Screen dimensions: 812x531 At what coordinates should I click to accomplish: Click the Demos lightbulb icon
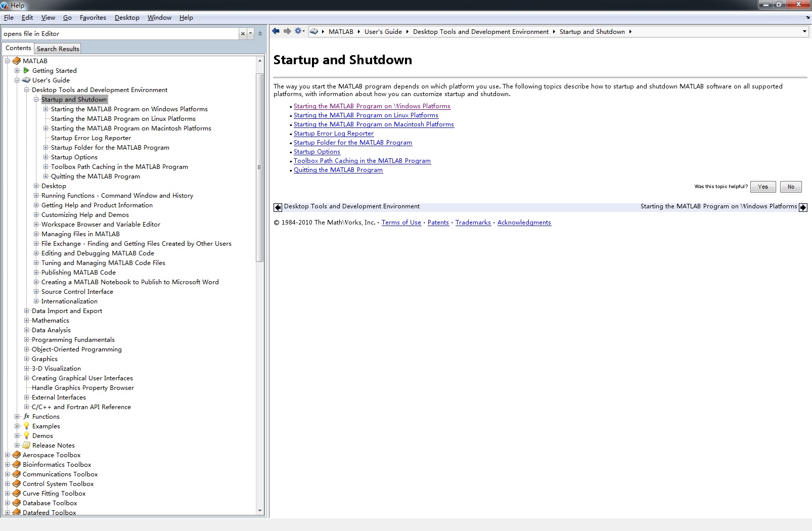click(26, 435)
